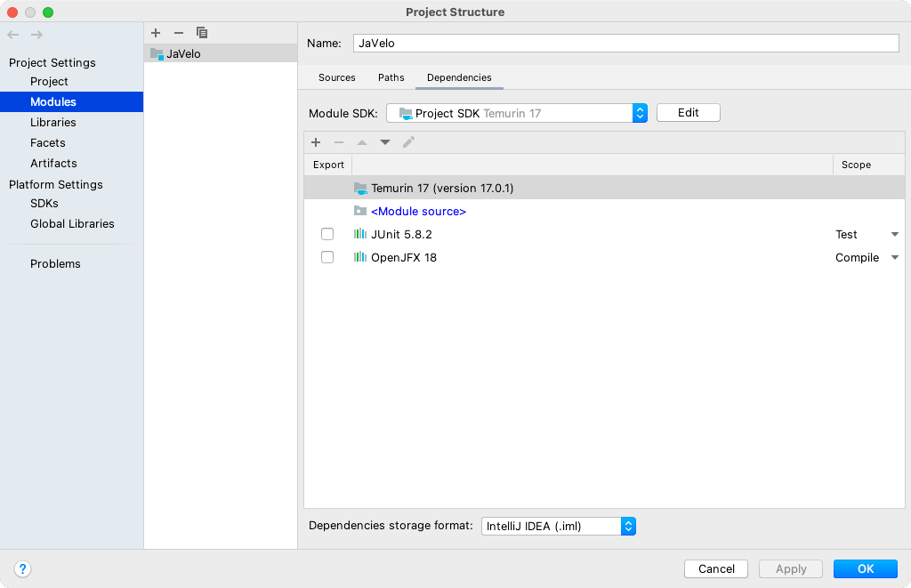Screen dimensions: 911x588
Task: Click the JUnit 5.8.2 library icon
Action: pos(360,234)
